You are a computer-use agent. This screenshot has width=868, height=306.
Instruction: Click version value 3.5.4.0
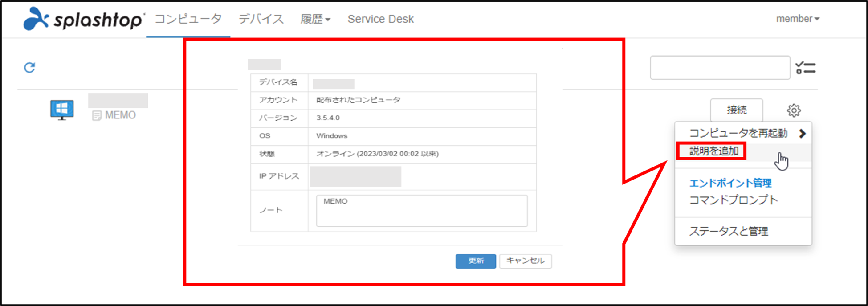tap(328, 118)
